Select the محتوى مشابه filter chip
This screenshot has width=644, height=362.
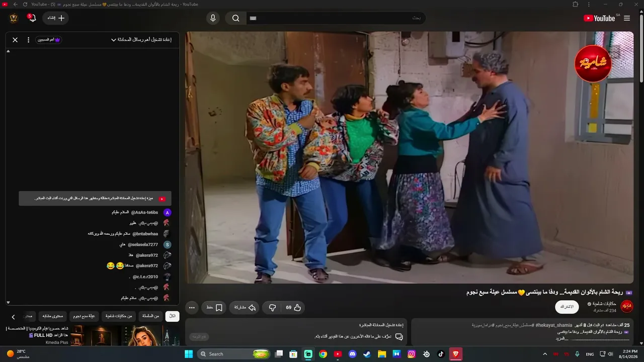pos(52,316)
